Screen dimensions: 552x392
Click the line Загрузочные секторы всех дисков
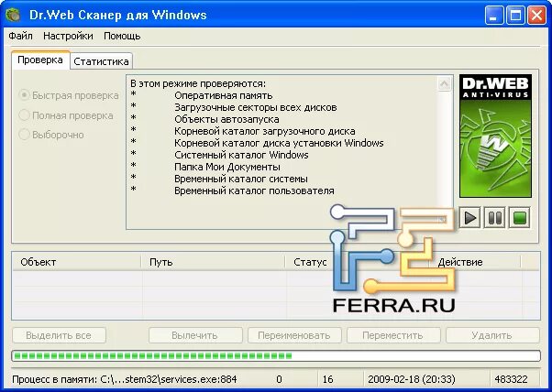[x=256, y=107]
